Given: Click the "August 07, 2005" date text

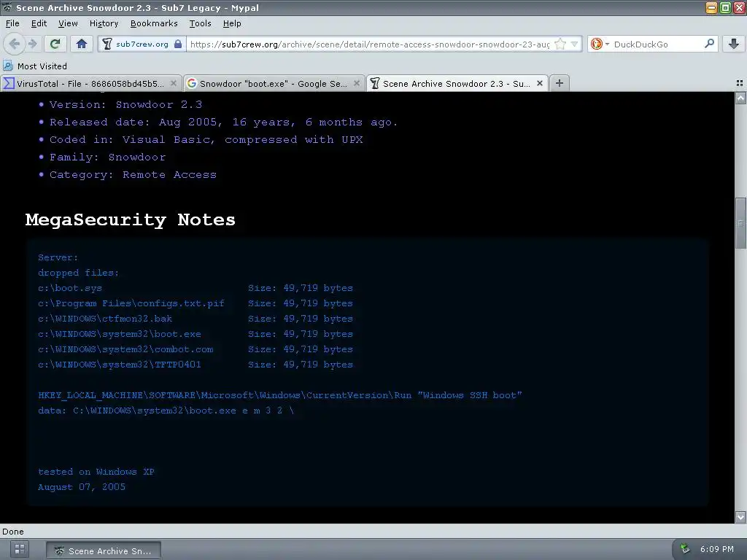Looking at the screenshot, I should point(82,487).
